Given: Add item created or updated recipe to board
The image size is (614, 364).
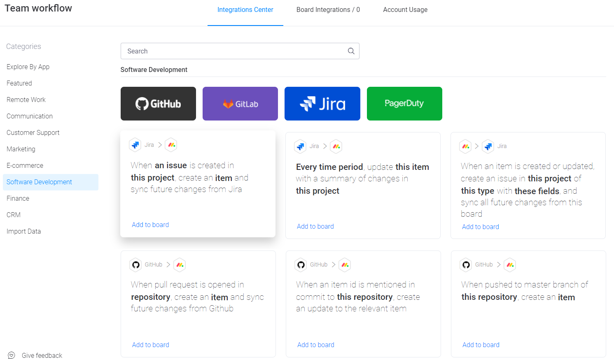Looking at the screenshot, I should point(481,227).
